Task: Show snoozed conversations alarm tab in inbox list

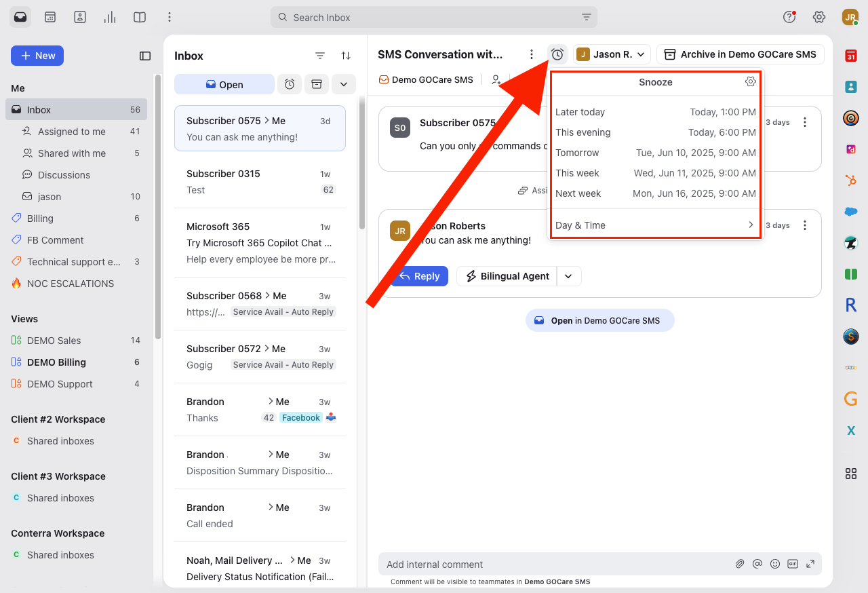Action: click(x=290, y=84)
